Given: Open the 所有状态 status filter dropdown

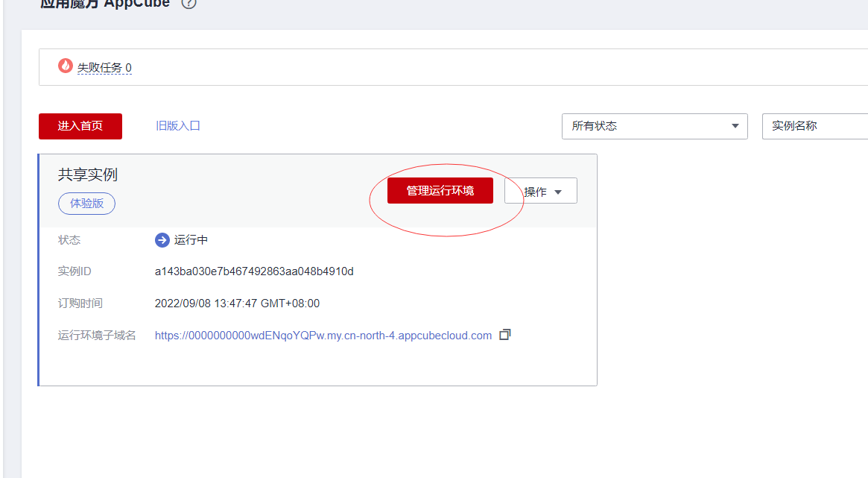Looking at the screenshot, I should [x=655, y=126].
